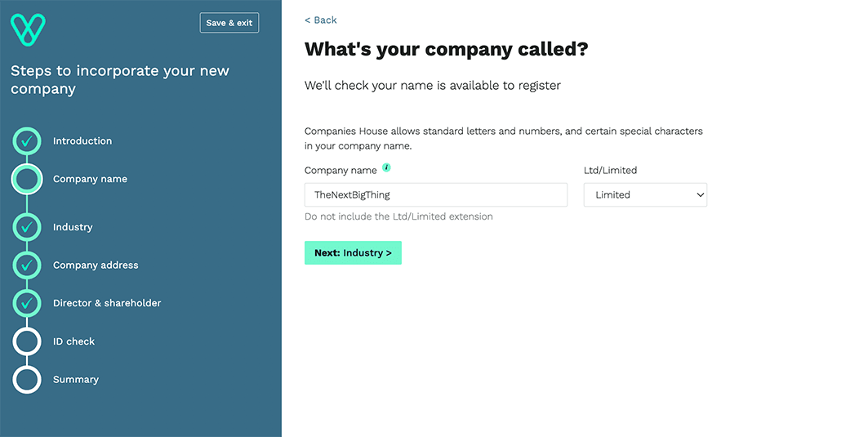868x437 pixels.
Task: Click the Director & shareholder checkmark circle
Action: click(27, 303)
